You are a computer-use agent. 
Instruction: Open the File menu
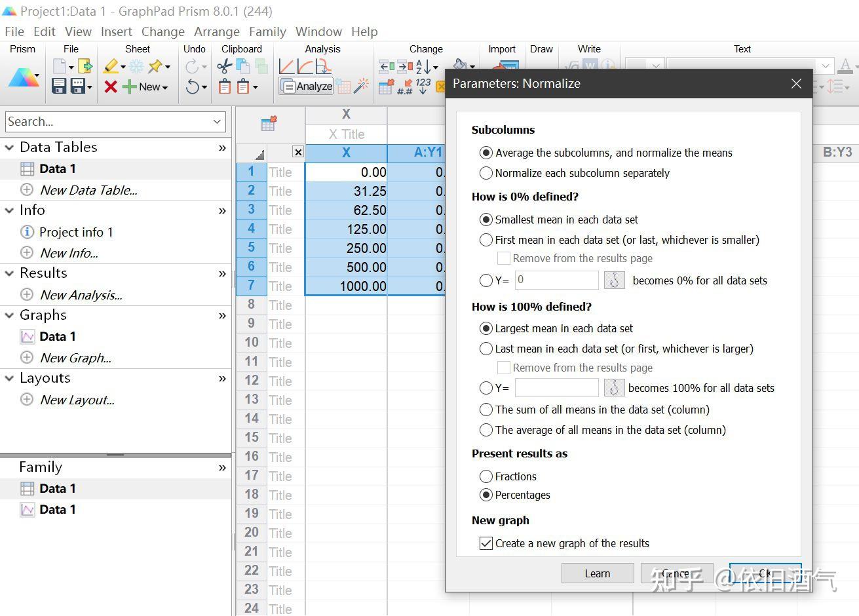14,31
